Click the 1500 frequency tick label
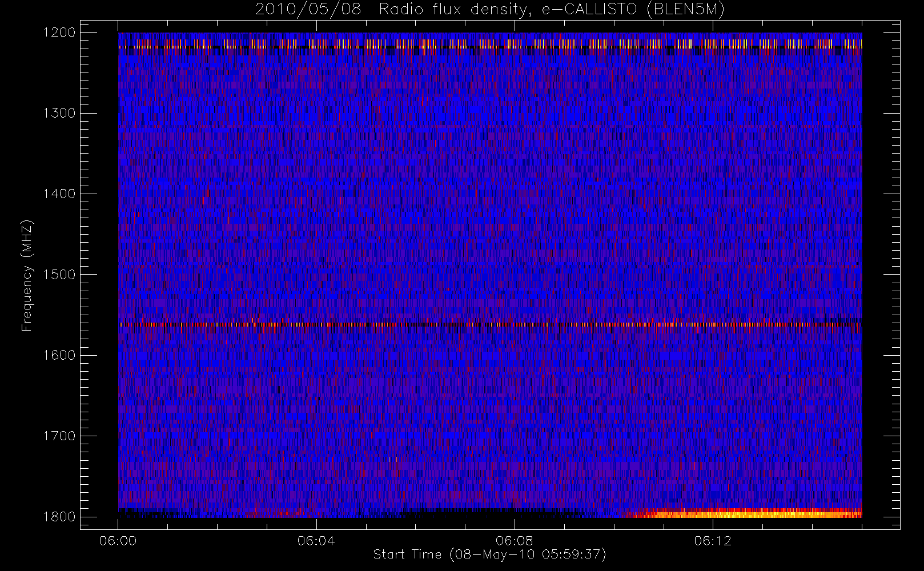This screenshot has width=924, height=571. (59, 275)
